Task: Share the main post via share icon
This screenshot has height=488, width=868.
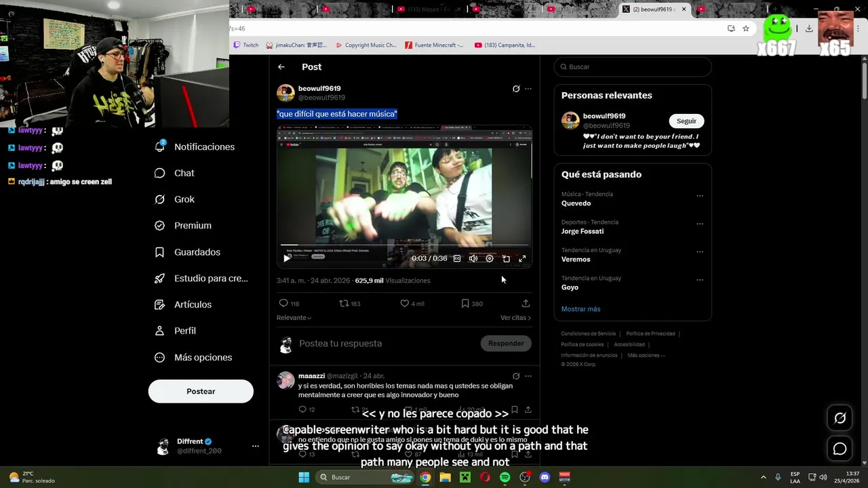Action: [526, 304]
